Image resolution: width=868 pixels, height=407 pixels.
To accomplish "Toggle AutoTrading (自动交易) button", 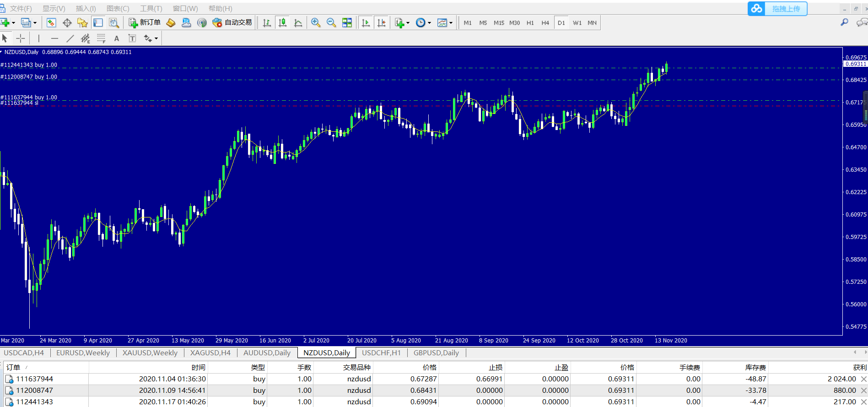I will pyautogui.click(x=232, y=22).
